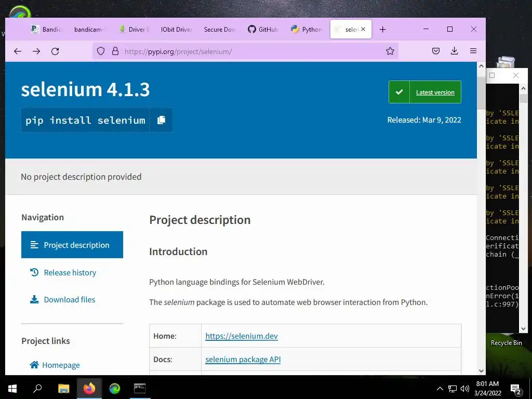This screenshot has width=532, height=399.
Task: Click the selenium 4.1.3 heading
Action: (x=85, y=89)
